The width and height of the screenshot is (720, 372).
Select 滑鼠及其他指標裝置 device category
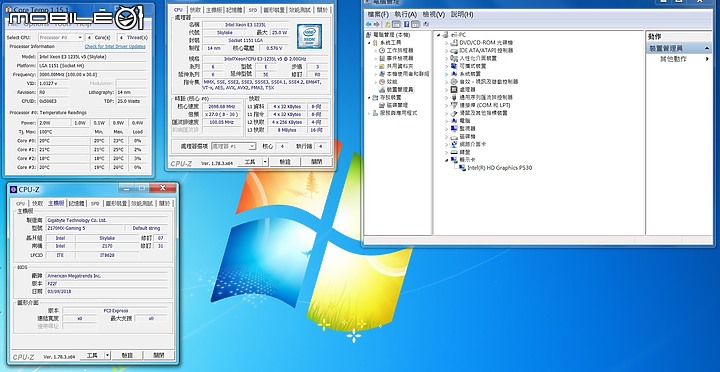(x=483, y=113)
